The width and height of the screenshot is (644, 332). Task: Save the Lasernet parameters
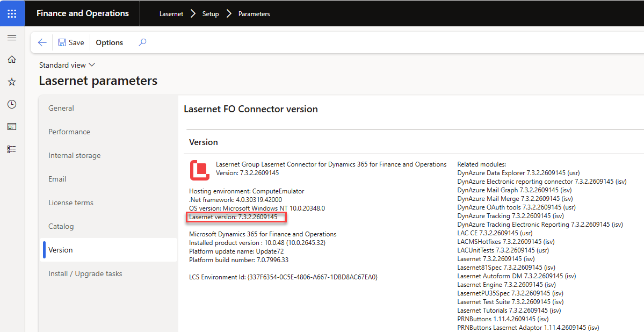click(71, 42)
